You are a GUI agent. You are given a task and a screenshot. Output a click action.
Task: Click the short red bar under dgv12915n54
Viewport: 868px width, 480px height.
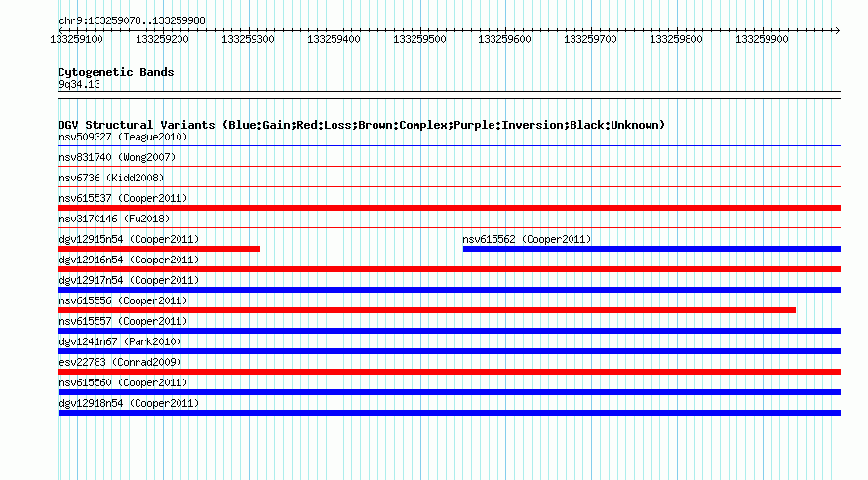(159, 249)
